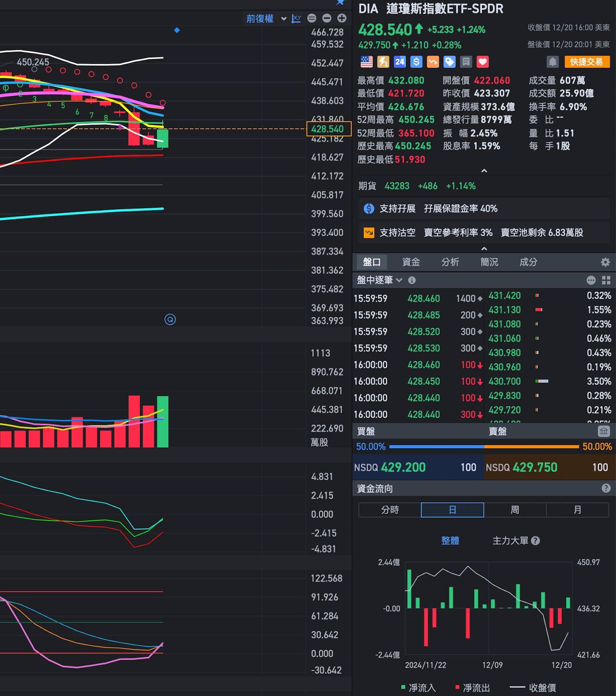Click the 450.245 high label on chart

click(x=33, y=62)
